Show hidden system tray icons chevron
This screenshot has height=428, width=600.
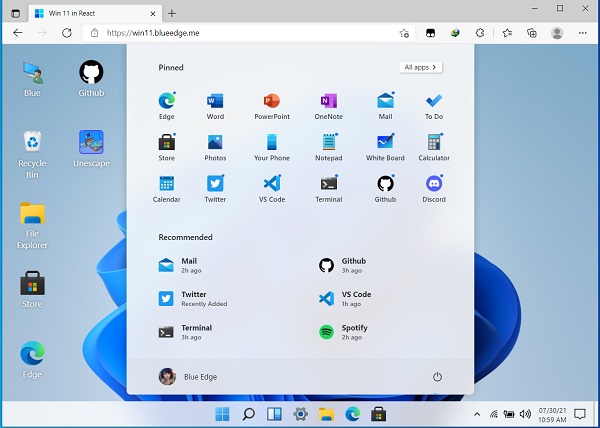tap(476, 413)
